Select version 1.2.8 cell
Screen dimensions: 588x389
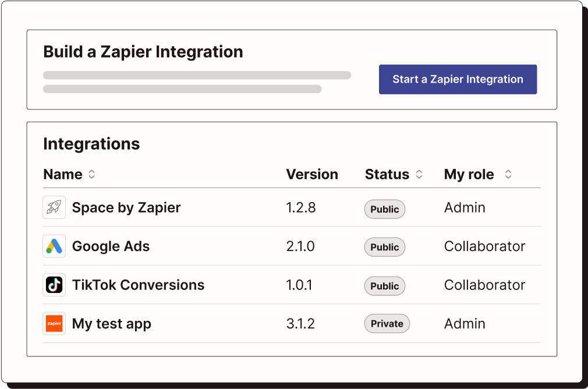[x=301, y=207]
